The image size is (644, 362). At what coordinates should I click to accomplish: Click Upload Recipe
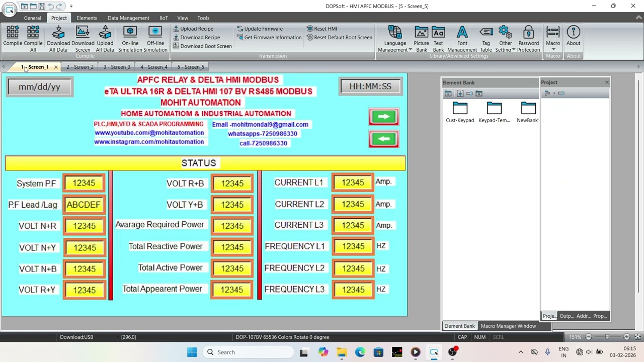pos(193,29)
